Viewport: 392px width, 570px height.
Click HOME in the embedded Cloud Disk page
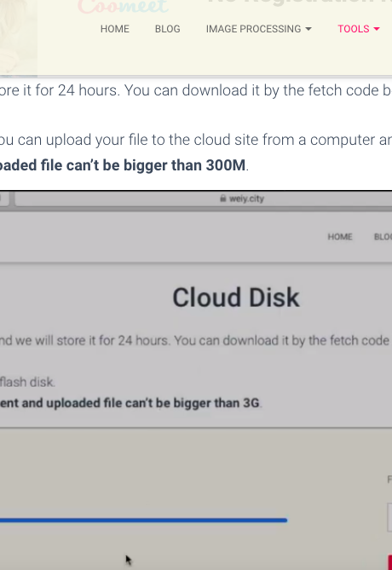pyautogui.click(x=340, y=237)
